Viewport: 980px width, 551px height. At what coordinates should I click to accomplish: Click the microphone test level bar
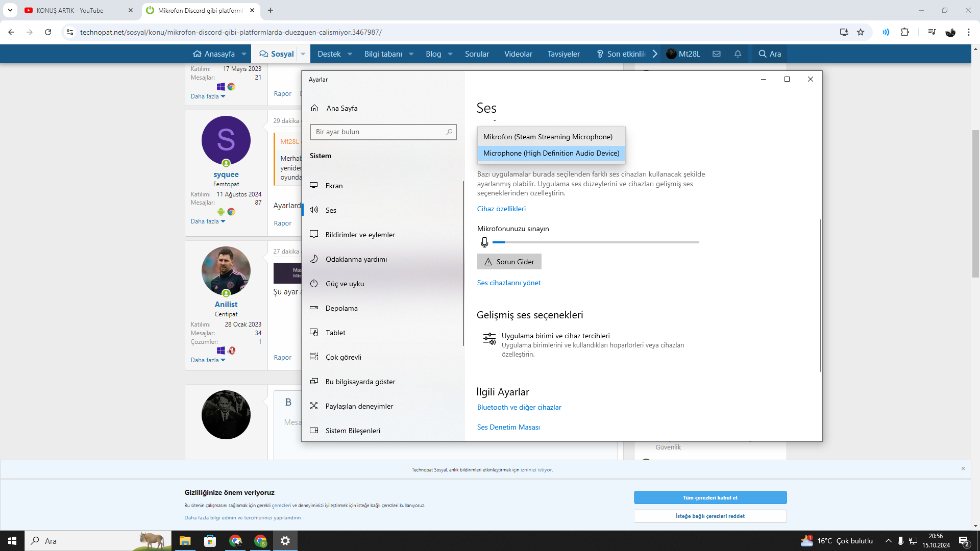pyautogui.click(x=595, y=242)
